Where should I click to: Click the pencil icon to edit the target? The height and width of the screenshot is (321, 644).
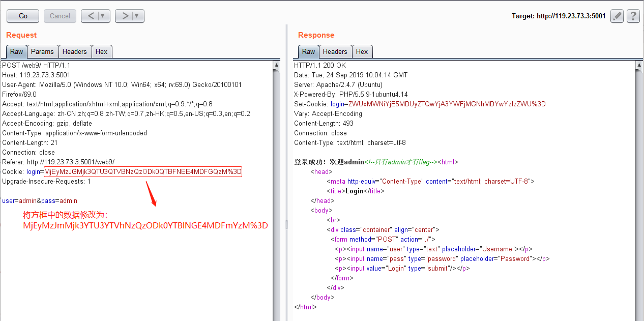(x=617, y=16)
